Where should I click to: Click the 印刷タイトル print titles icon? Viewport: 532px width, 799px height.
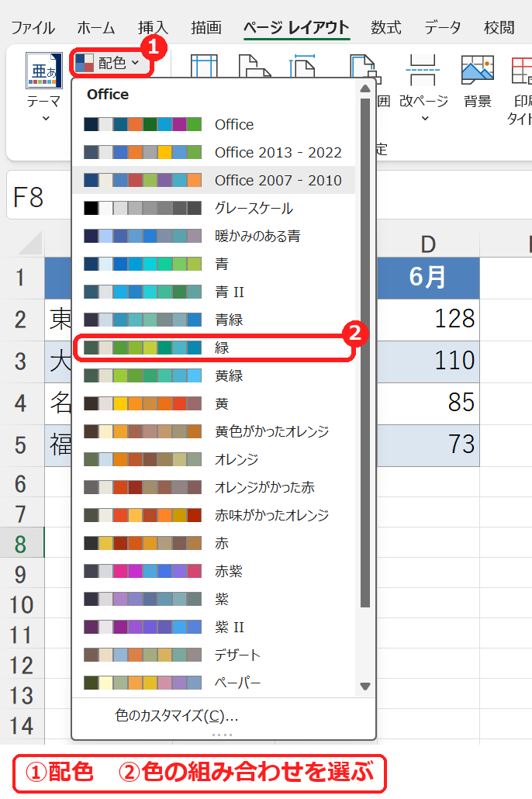coord(522,69)
